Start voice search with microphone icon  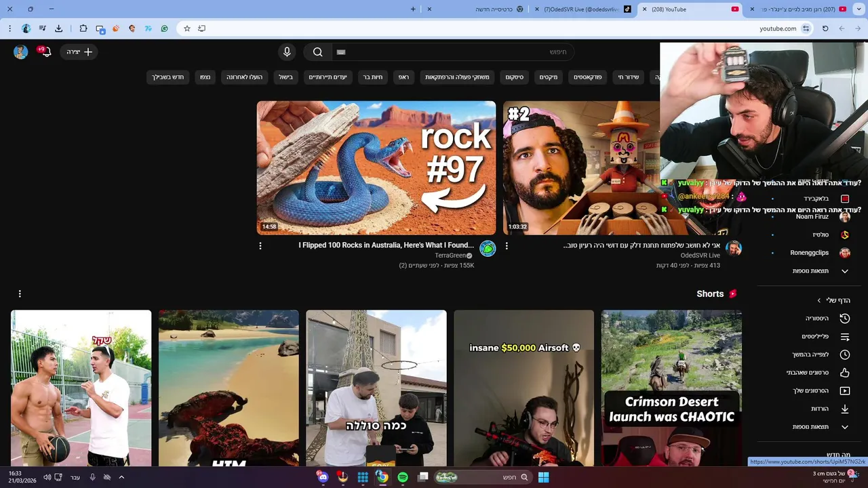(287, 52)
